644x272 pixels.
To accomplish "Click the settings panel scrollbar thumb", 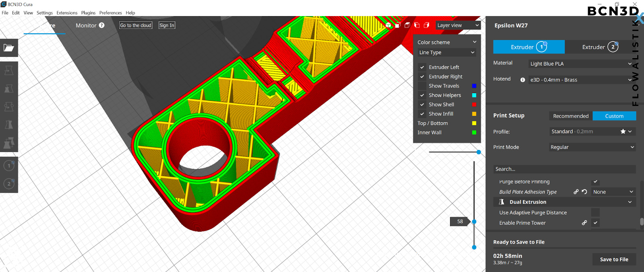I will point(642,222).
